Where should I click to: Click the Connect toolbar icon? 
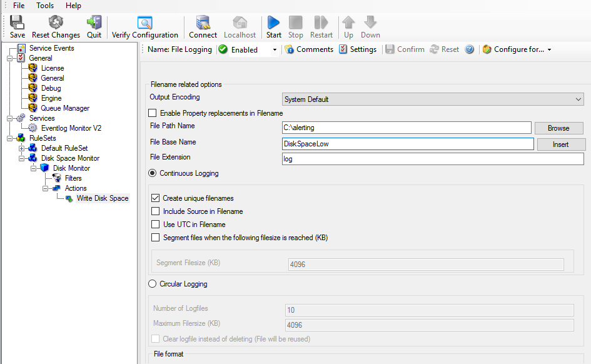point(203,23)
